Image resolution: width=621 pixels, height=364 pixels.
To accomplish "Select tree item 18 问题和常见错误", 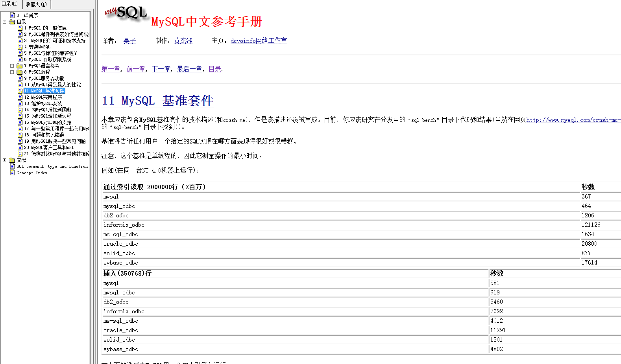I will pos(44,135).
